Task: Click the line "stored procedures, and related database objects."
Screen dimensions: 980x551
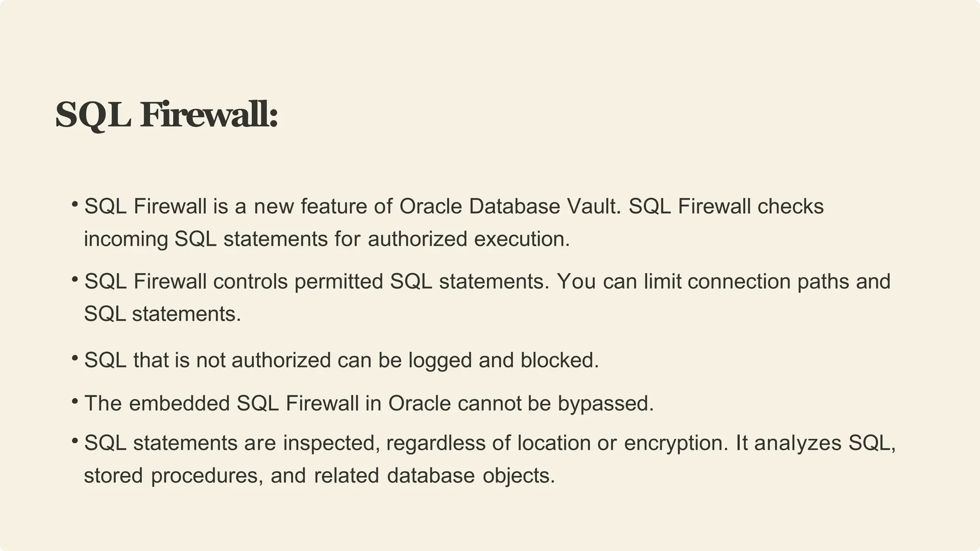Action: (x=320, y=476)
